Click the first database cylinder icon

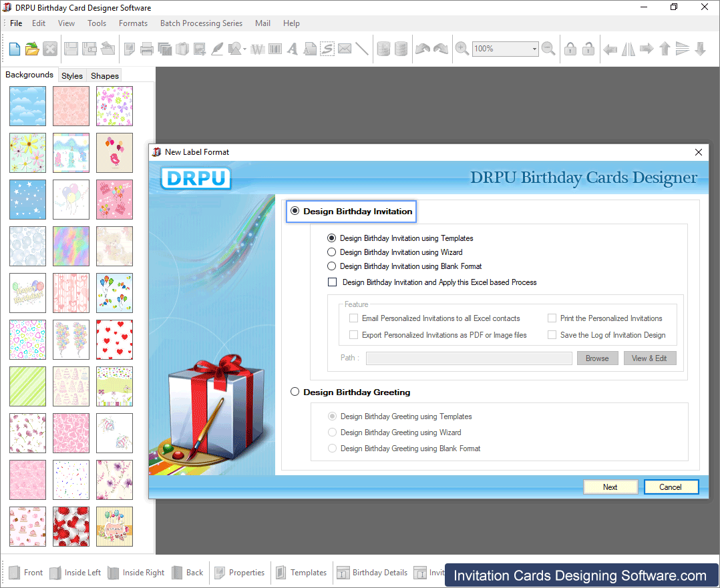pos(383,49)
